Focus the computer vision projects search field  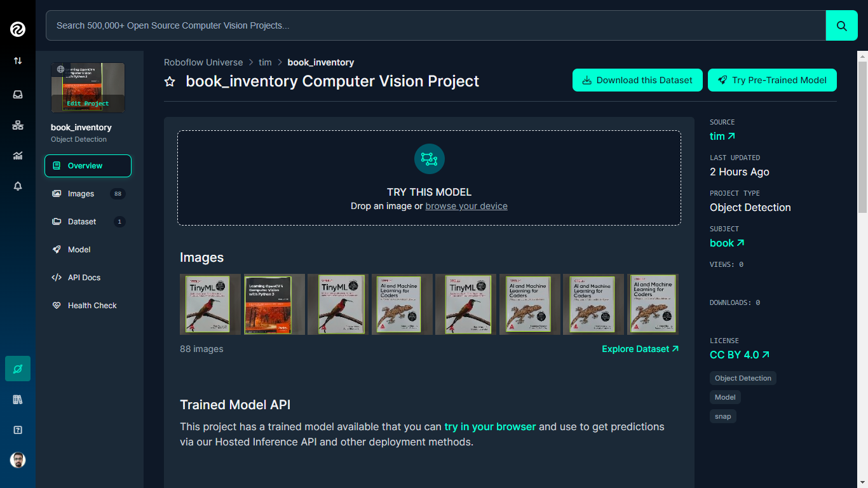(x=435, y=25)
